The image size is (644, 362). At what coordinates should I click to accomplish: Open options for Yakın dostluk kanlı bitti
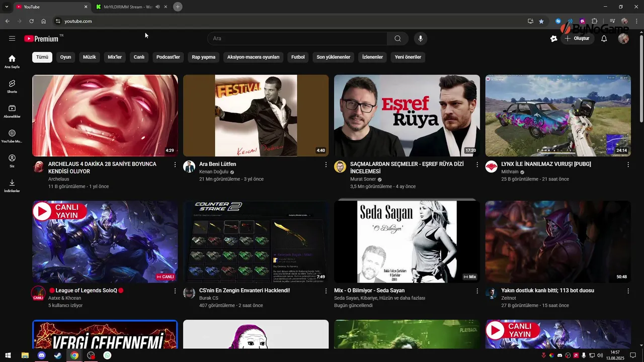628,291
